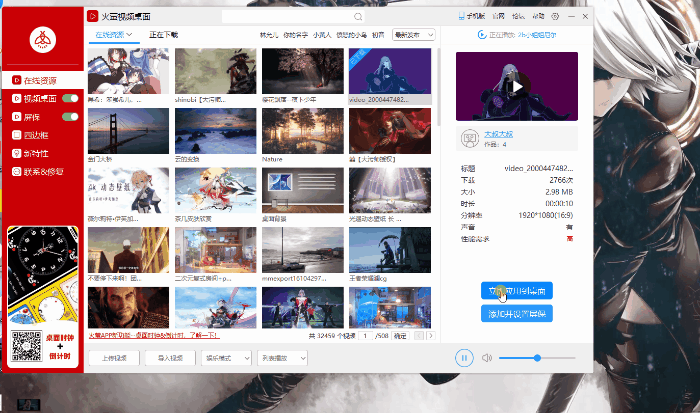Select the 在线资源 tab

(113, 35)
